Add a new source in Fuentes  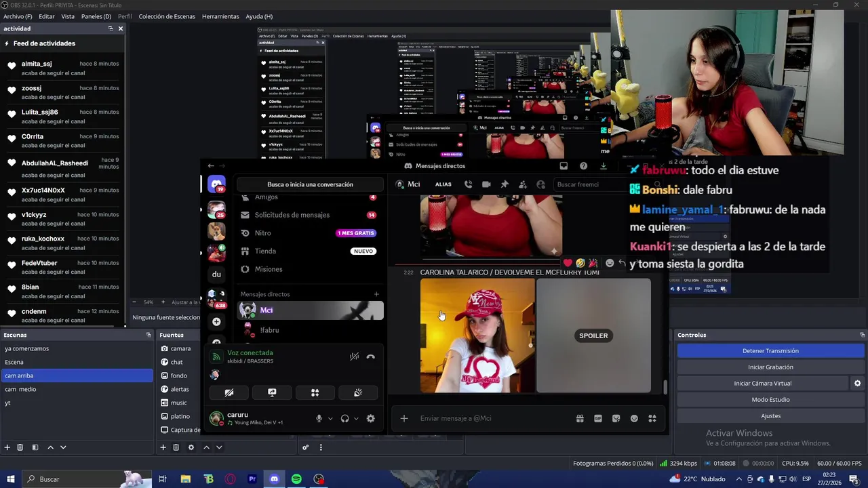[x=163, y=447]
